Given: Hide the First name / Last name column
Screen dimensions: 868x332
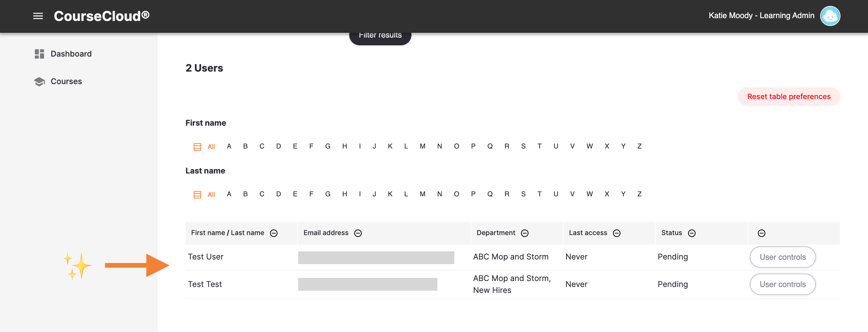Looking at the screenshot, I should click(274, 233).
